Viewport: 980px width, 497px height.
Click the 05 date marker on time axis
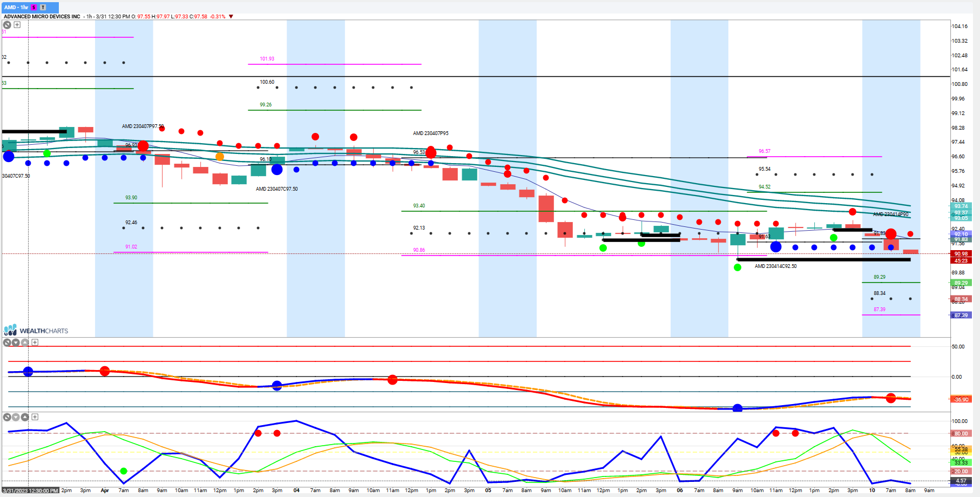[488, 491]
